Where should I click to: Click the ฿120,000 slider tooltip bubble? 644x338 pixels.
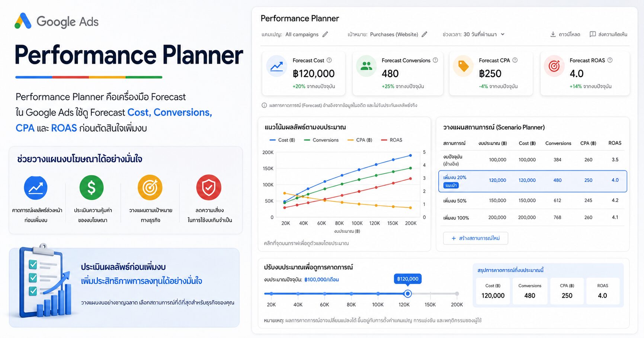tap(408, 279)
